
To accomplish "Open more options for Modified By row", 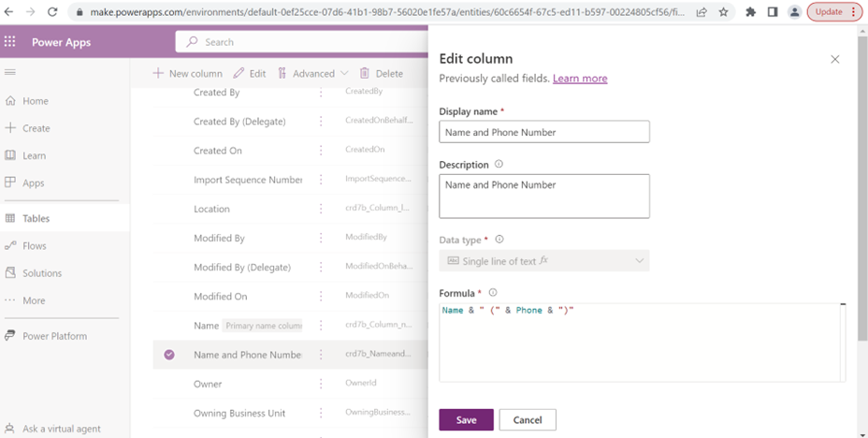I will pos(321,238).
